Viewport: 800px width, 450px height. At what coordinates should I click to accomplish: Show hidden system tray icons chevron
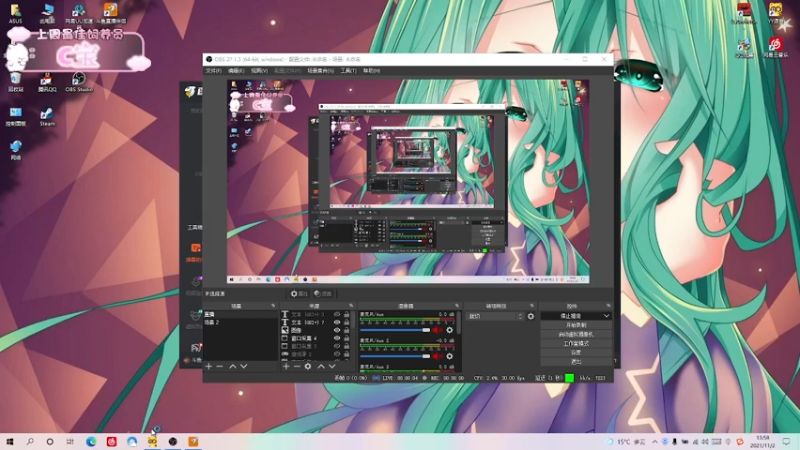[x=655, y=442]
